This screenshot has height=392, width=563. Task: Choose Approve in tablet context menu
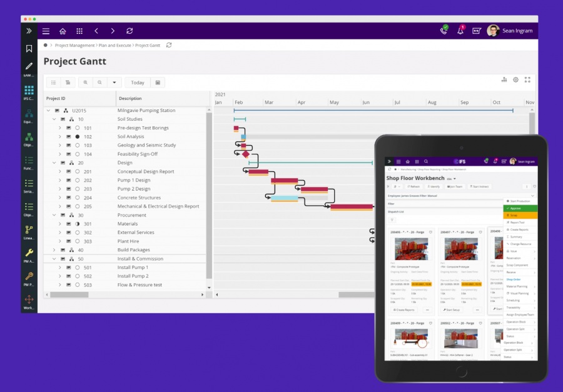(x=520, y=208)
